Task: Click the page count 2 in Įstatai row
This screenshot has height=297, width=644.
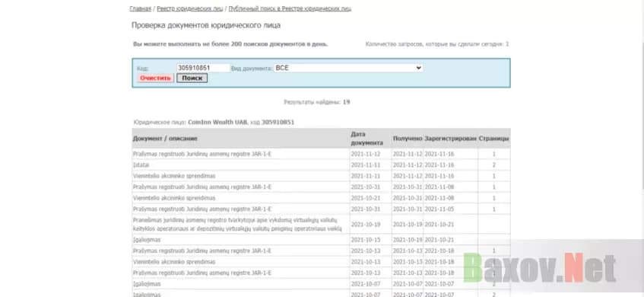Action: click(x=494, y=165)
